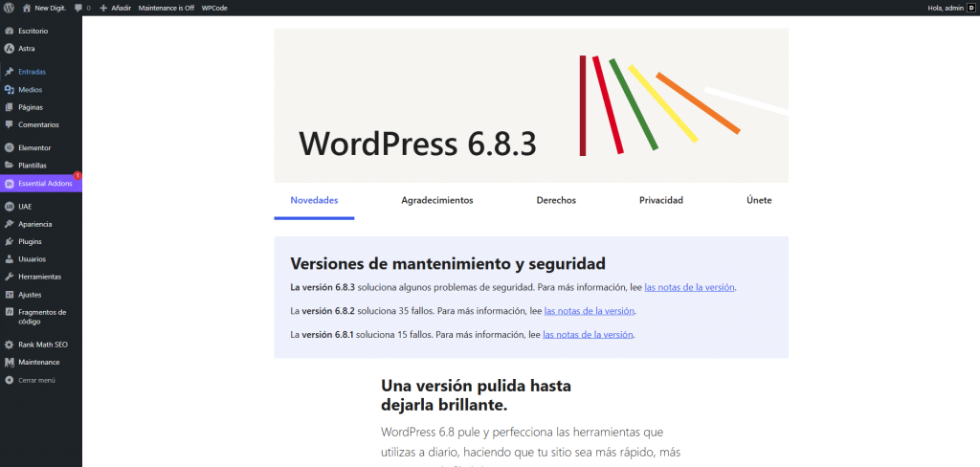This screenshot has width=980, height=467.
Task: Open the Elementor icon in sidebar
Action: (9, 147)
